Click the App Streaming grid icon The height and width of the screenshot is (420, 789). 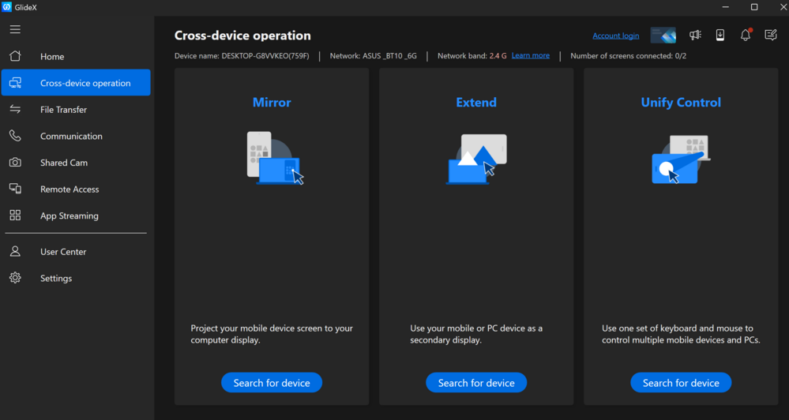point(15,215)
